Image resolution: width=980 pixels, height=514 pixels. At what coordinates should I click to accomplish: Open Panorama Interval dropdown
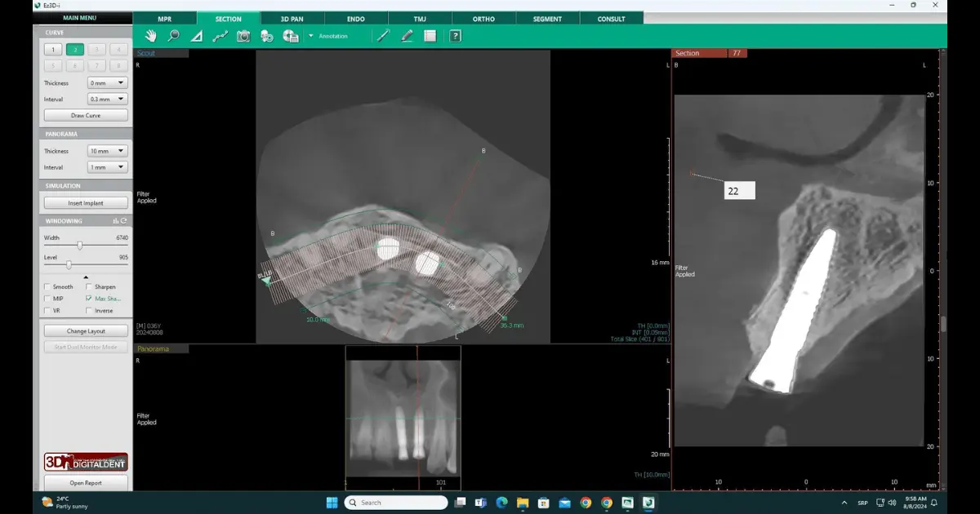pyautogui.click(x=108, y=167)
